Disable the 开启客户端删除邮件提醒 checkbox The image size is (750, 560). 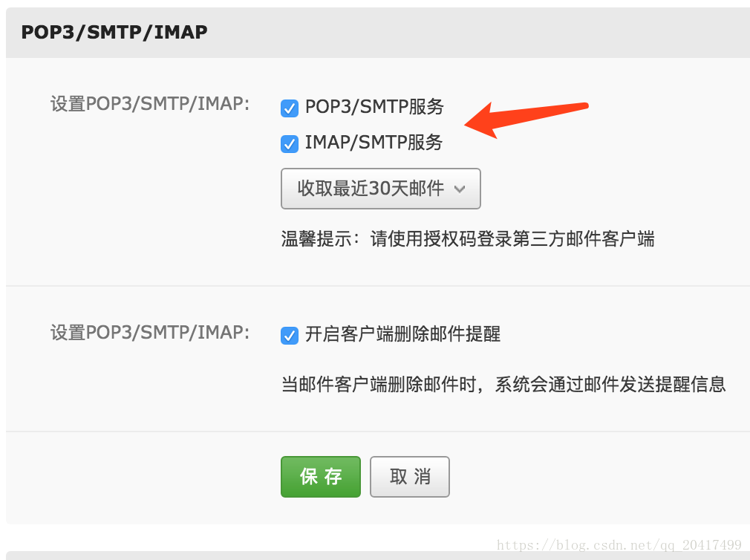pos(290,335)
